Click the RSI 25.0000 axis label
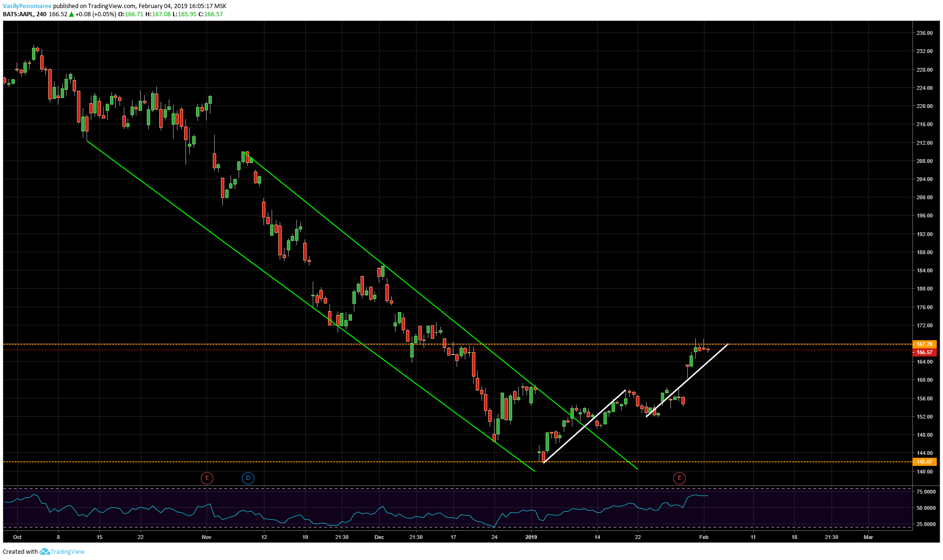The height and width of the screenshot is (560, 943). (926, 524)
